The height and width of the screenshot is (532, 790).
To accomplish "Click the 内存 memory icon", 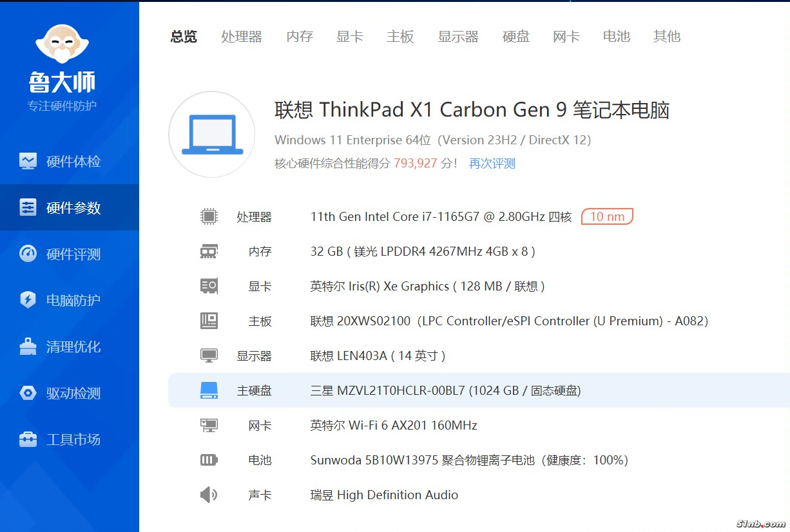I will tap(209, 251).
